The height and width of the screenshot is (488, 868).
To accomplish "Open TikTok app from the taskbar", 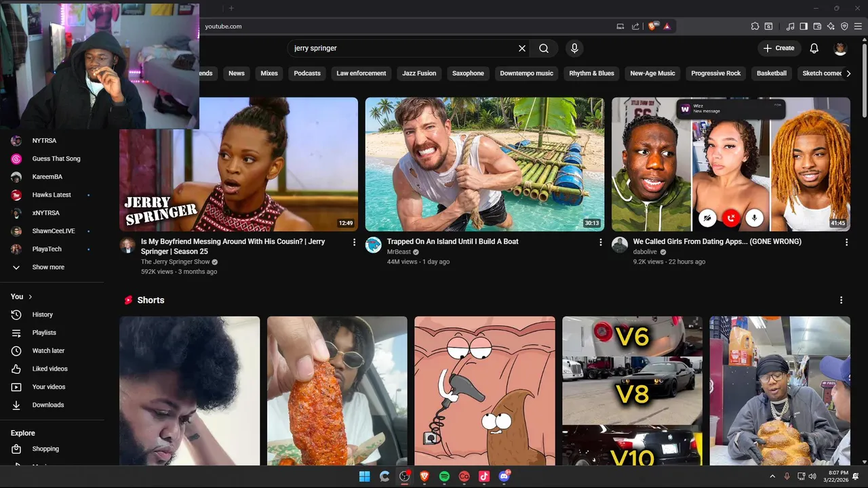I will 484,476.
